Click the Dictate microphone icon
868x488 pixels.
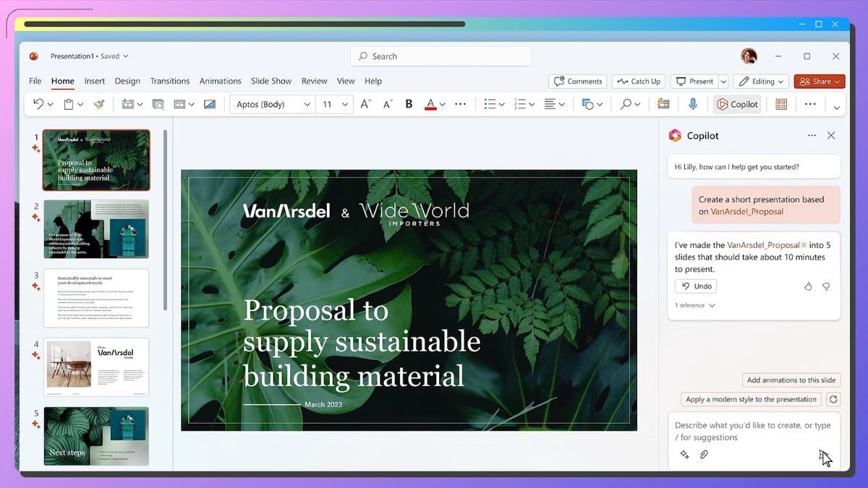pyautogui.click(x=692, y=104)
